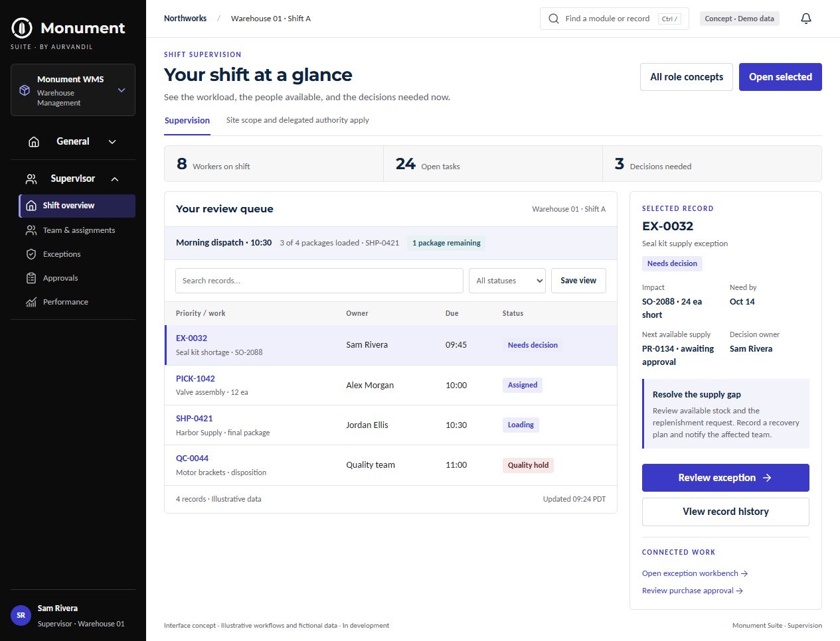The width and height of the screenshot is (840, 641).
Task: Click due time 11:00
Action: pos(456,465)
